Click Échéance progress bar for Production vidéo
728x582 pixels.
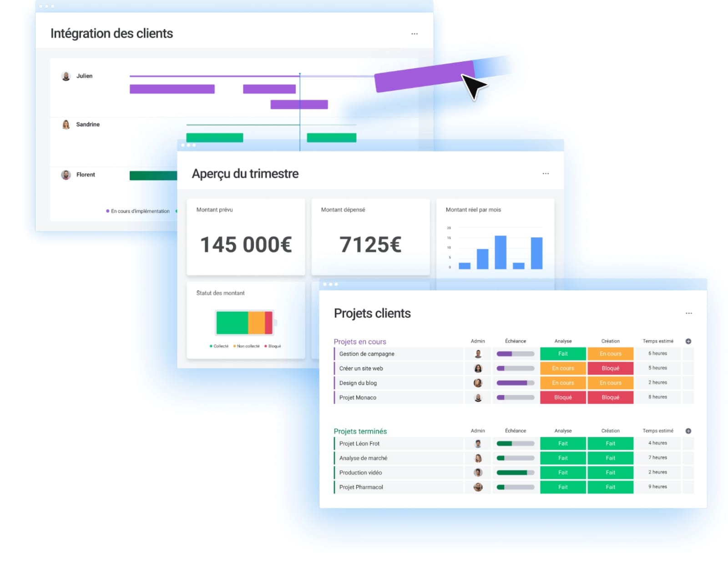pos(516,472)
